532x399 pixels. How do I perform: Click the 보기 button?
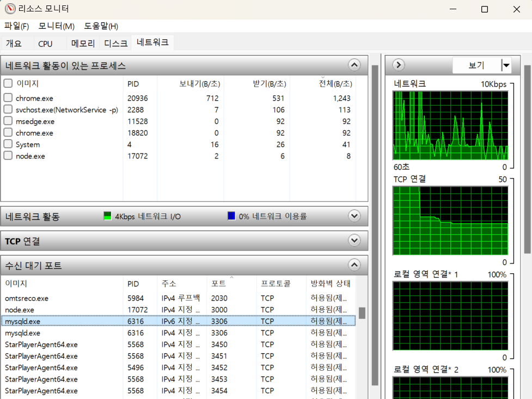(476, 65)
